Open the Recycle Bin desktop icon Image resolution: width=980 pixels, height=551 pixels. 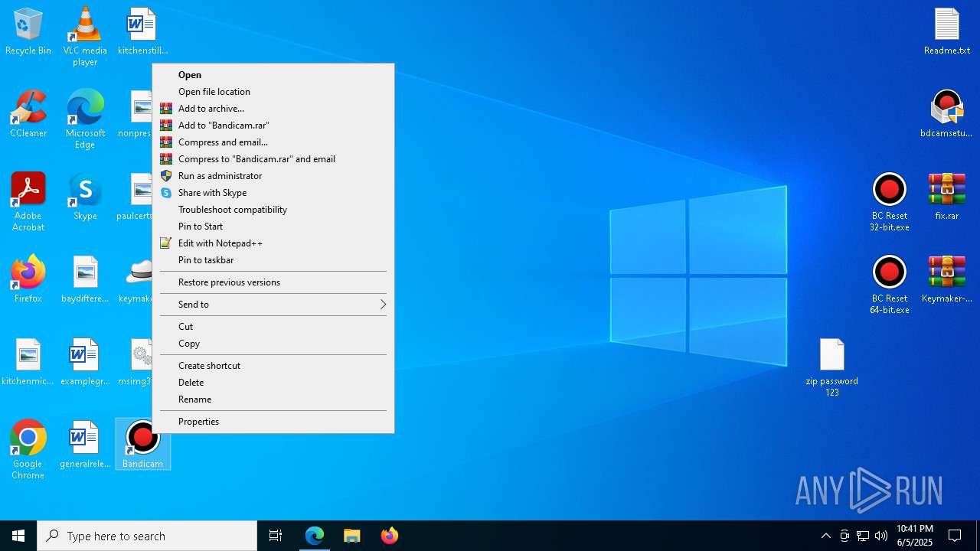[28, 32]
